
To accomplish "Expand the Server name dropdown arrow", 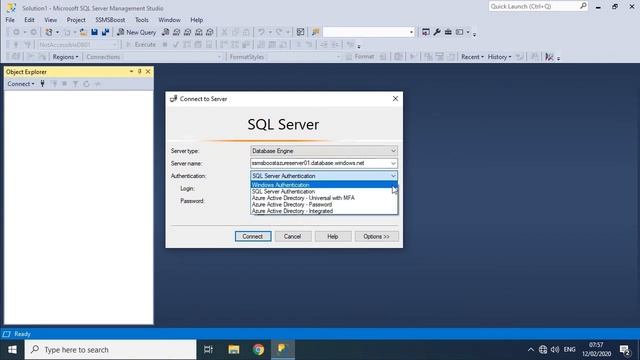I will point(393,163).
